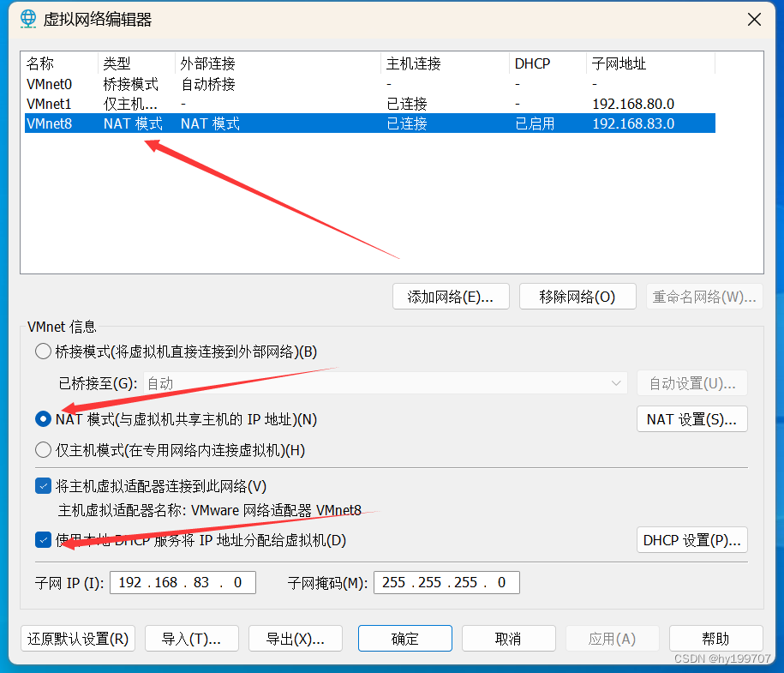784x673 pixels.
Task: Click the 类型 column header
Action: 136,63
